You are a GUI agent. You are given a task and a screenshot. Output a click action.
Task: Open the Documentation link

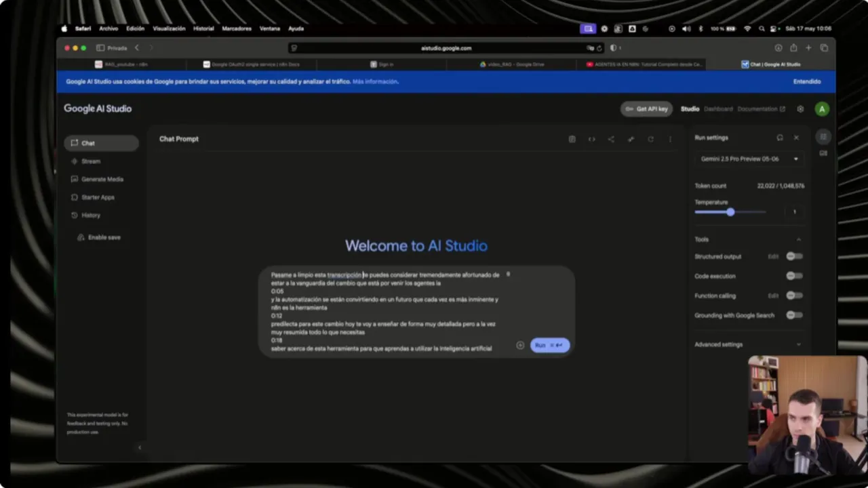(x=761, y=109)
